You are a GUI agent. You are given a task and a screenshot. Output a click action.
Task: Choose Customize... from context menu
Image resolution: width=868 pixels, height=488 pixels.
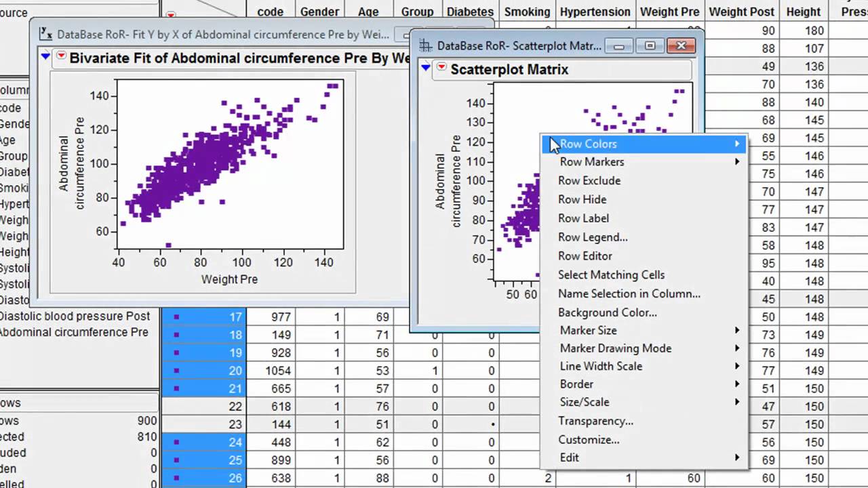(644, 440)
